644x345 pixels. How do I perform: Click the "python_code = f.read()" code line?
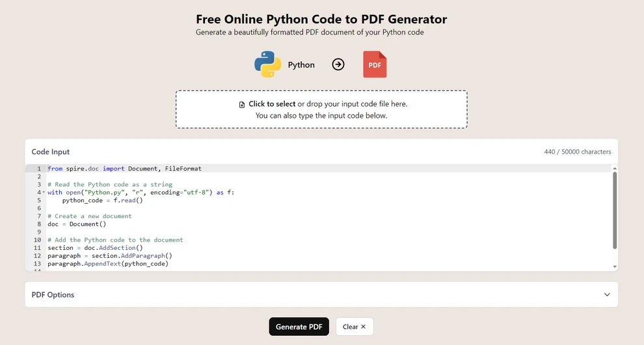(102, 200)
